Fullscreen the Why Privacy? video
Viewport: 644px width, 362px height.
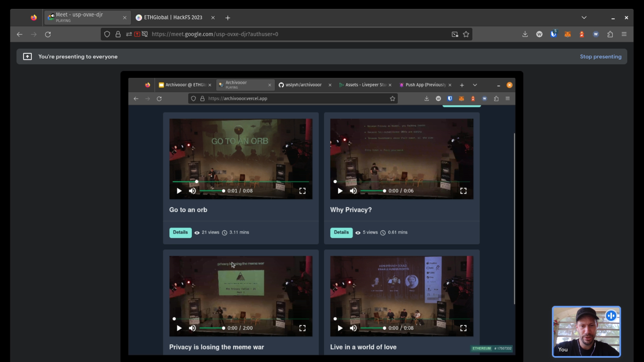tap(463, 191)
